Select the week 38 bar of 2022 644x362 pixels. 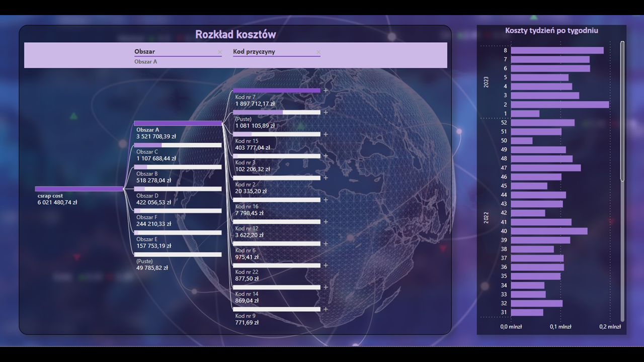[532, 249]
